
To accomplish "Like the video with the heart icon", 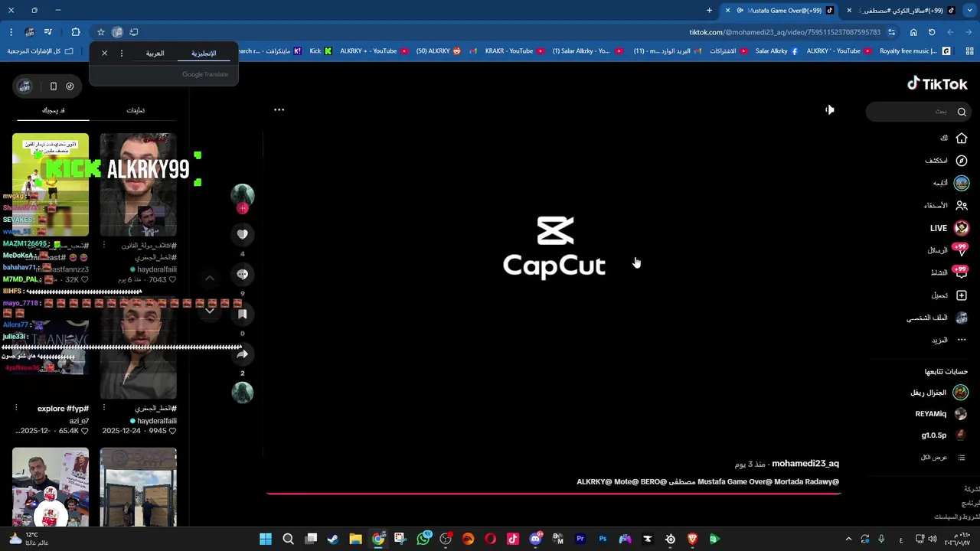I will click(243, 234).
